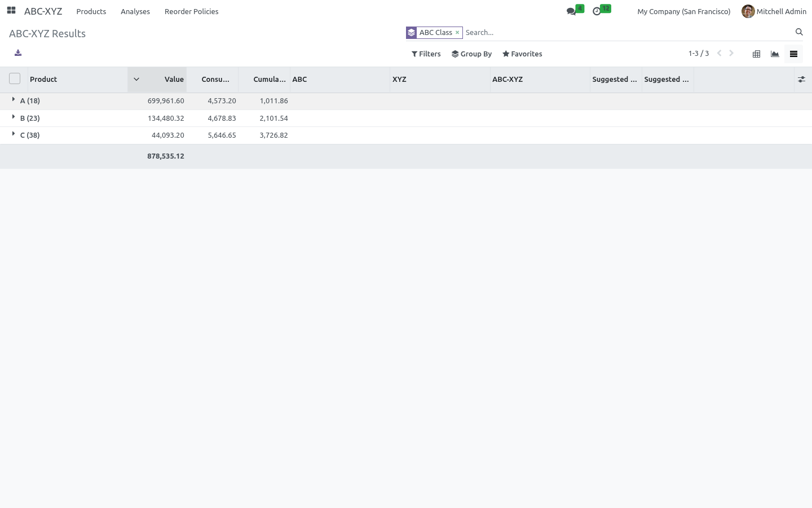The width and height of the screenshot is (812, 508).
Task: Expand the B (23) group
Action: [x=14, y=117]
